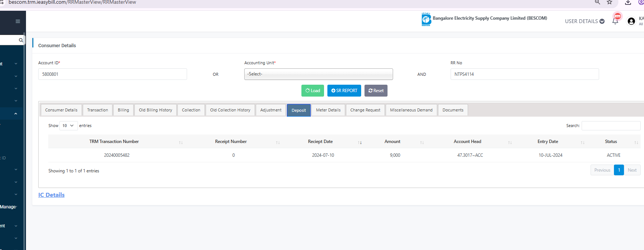Click the browser downloads icon

click(x=628, y=2)
